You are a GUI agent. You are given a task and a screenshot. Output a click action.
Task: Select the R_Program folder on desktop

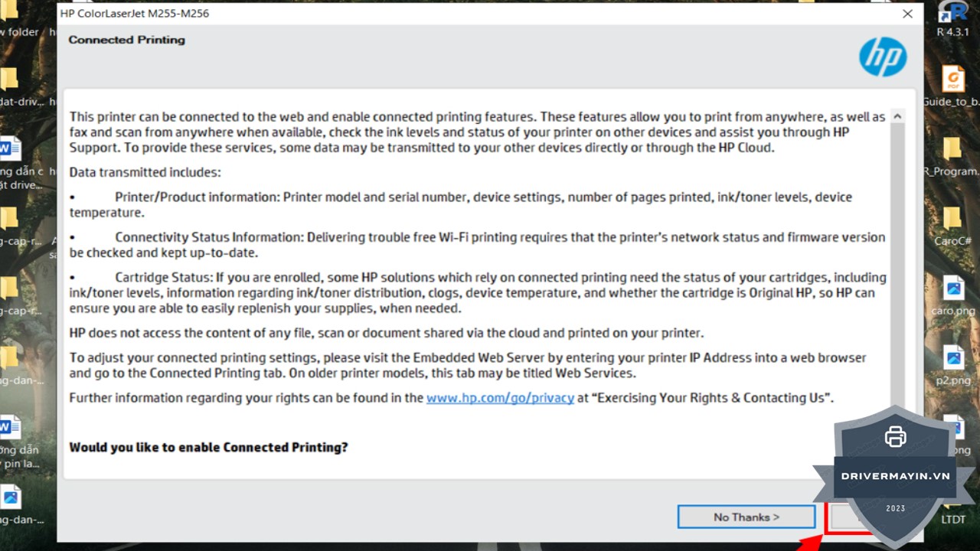[x=952, y=152]
